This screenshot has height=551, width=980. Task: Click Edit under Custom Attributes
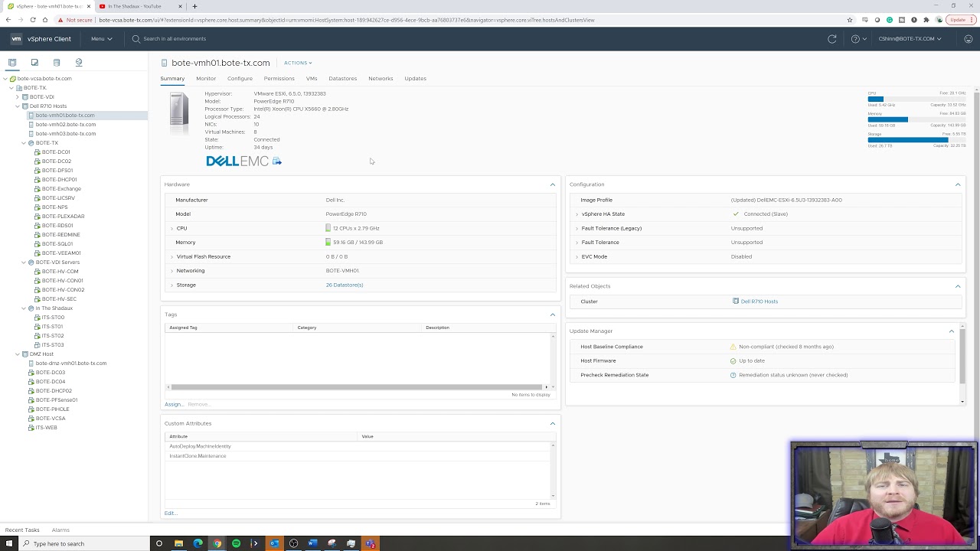point(170,513)
